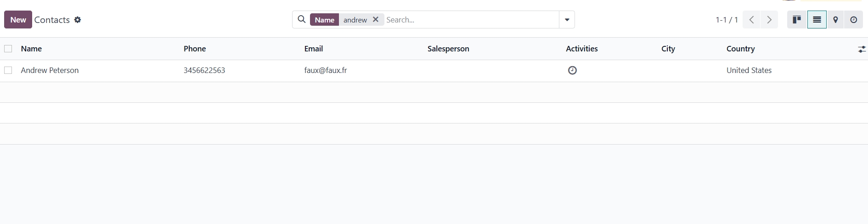868x224 pixels.
Task: Switch to List view
Action: click(817, 20)
